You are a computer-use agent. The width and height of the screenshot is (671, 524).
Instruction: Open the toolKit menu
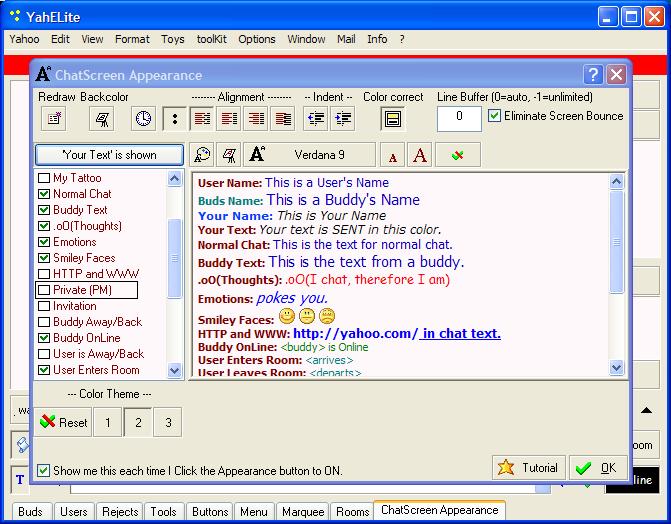(212, 39)
